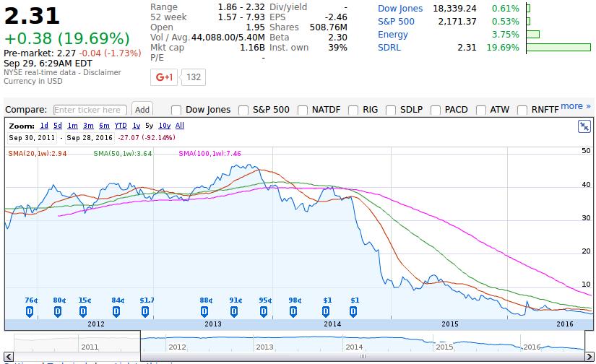Click the -27.07 (-92.14%) change text
The width and height of the screenshot is (596, 364).
point(147,137)
